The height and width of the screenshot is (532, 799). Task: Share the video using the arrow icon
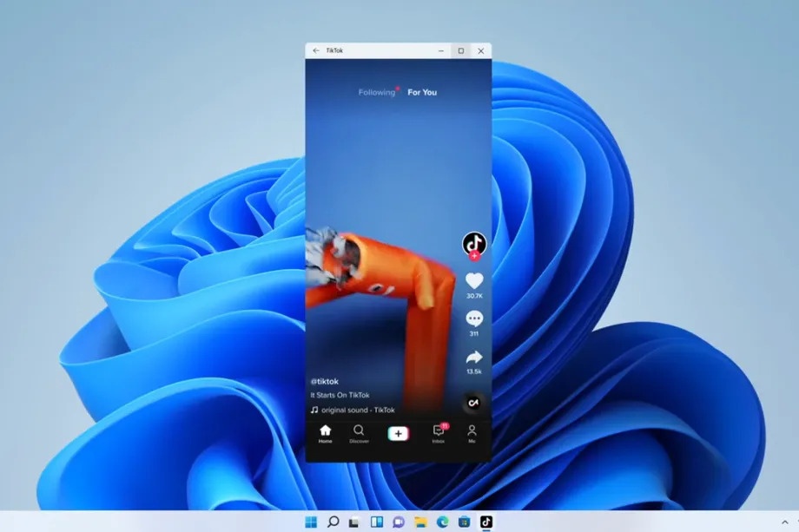[x=473, y=356]
